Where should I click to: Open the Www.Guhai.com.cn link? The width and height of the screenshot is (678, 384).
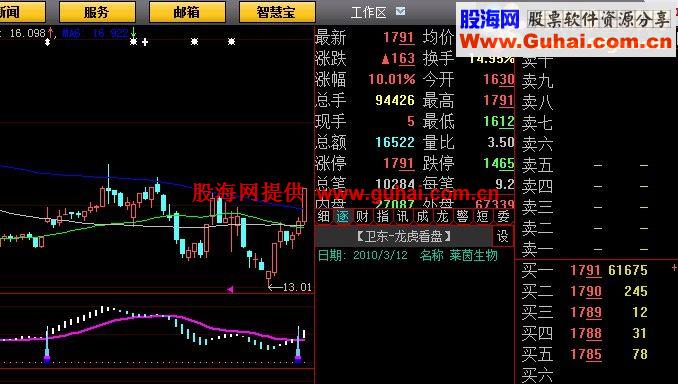tap(566, 42)
